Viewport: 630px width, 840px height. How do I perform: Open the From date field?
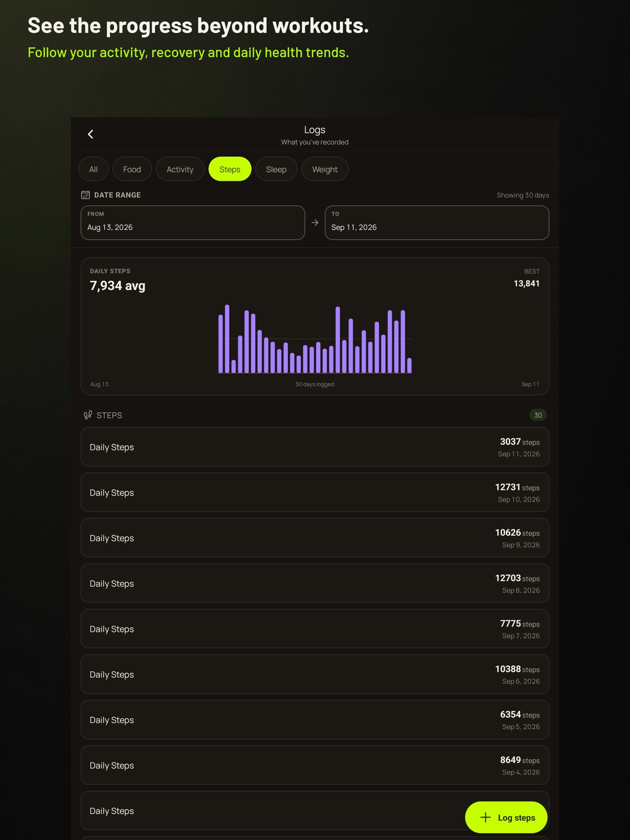point(193,223)
